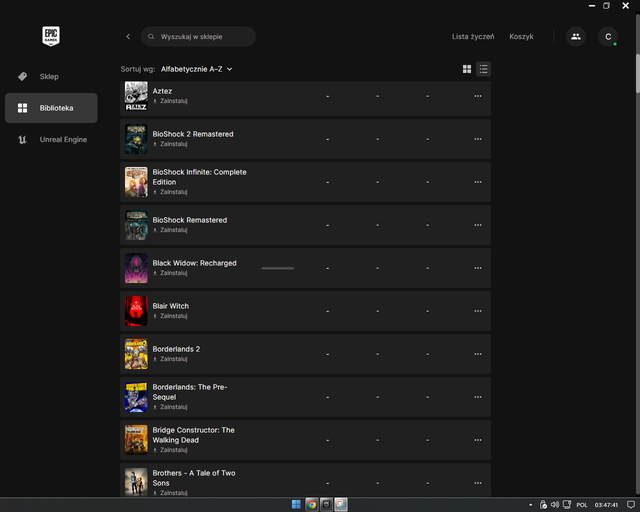
Task: Click the library vertical scrollbar
Action: pos(638,73)
